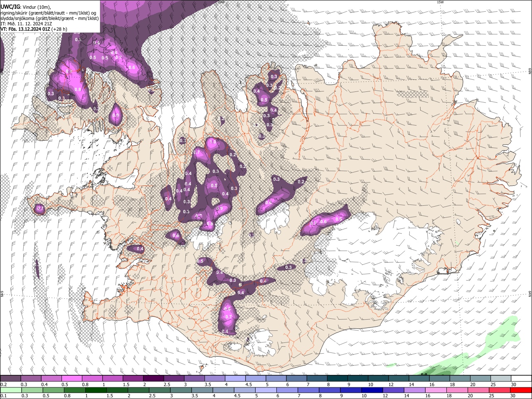The height and width of the screenshot is (399, 532).
Task: Pick the bright red bottom-row swatch after 30
Action: (x=521, y=390)
